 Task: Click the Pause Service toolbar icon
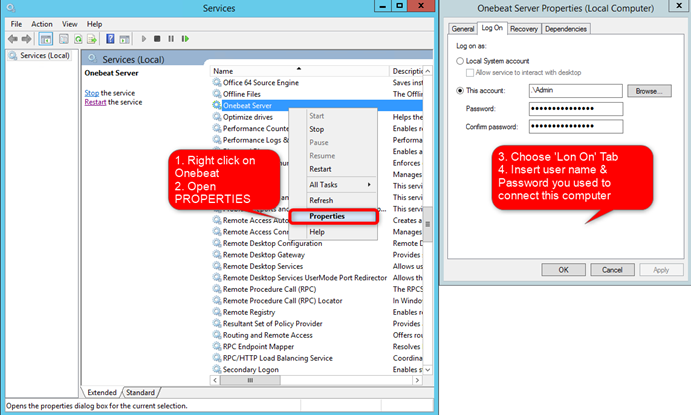click(171, 39)
